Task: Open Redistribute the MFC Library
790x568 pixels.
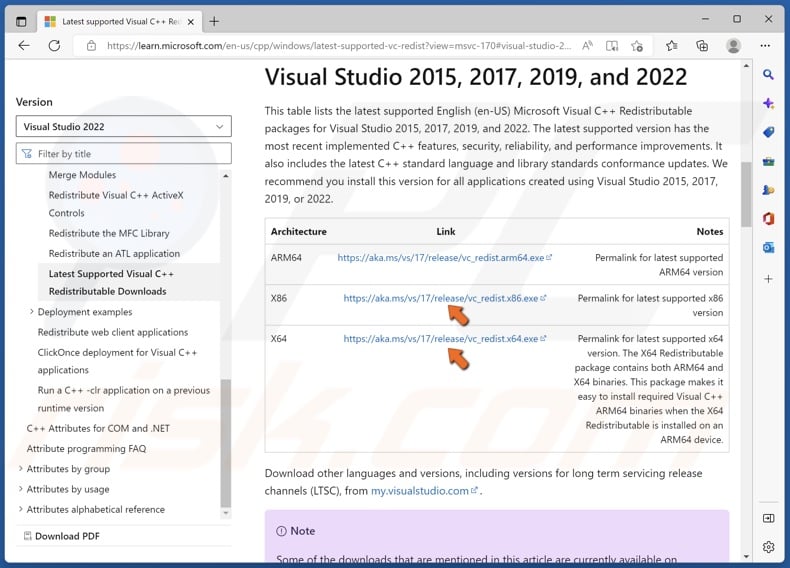Action: point(109,233)
